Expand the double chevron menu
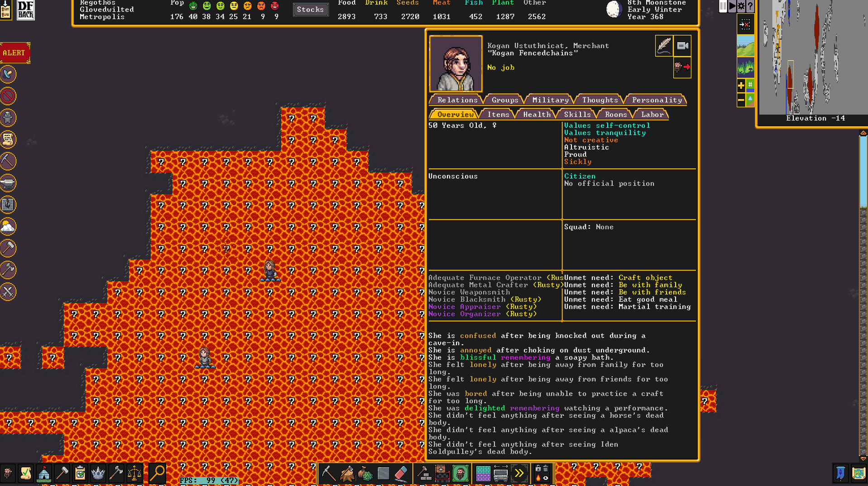 coord(519,473)
